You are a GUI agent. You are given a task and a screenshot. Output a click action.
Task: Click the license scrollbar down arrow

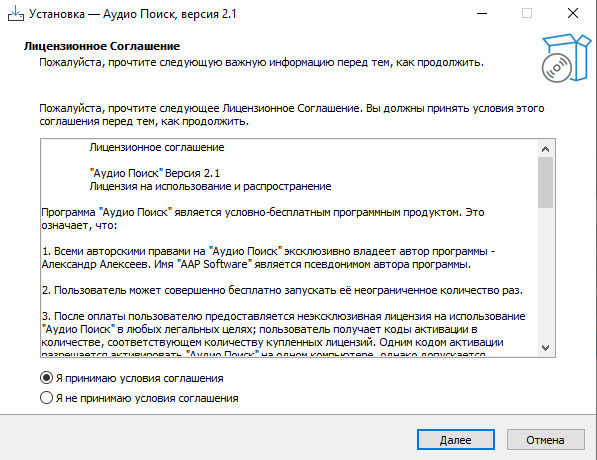point(545,348)
